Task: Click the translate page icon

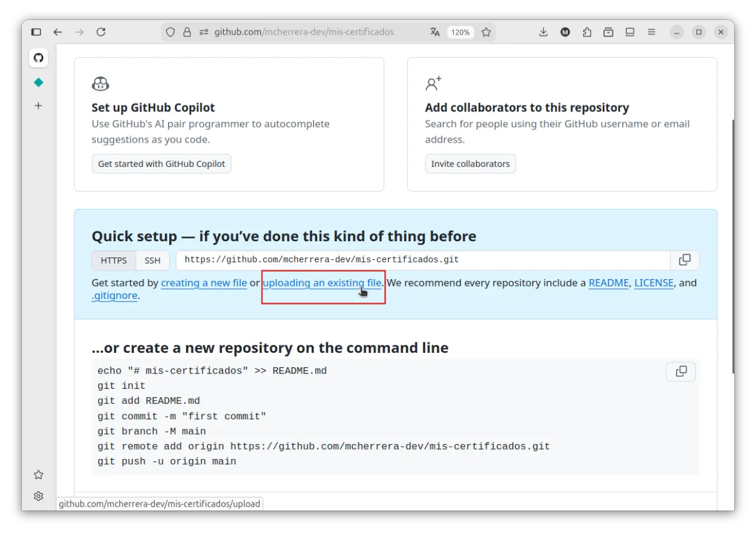Action: coord(435,32)
